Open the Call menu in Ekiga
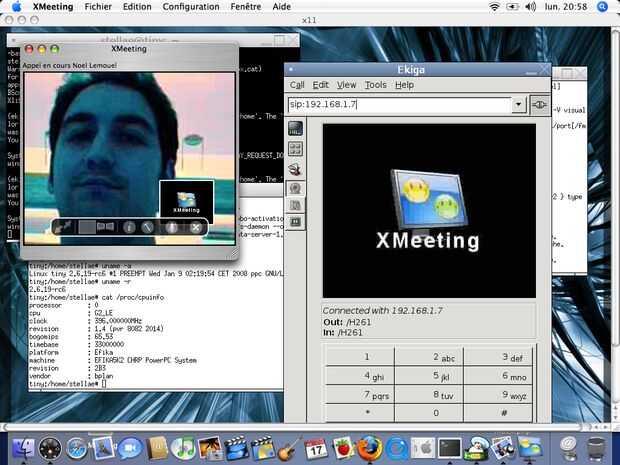This screenshot has height=465, width=620. (297, 85)
